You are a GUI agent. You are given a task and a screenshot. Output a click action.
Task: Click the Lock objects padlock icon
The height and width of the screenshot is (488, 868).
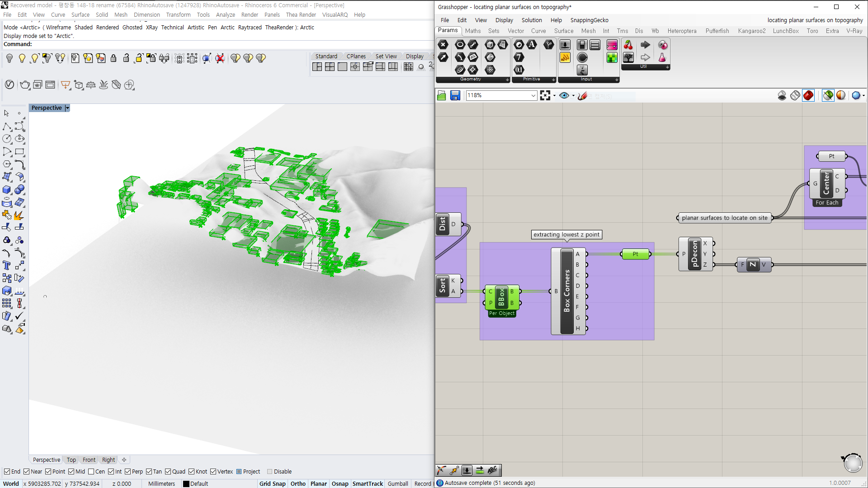113,58
